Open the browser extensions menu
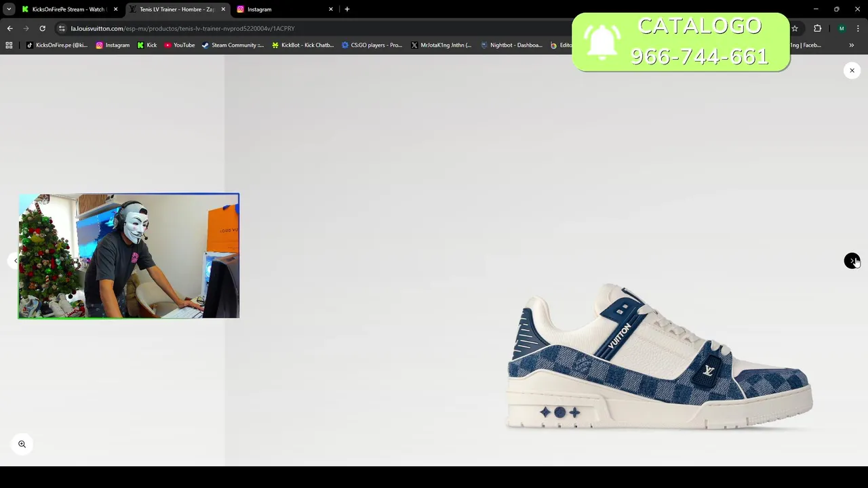 [817, 28]
